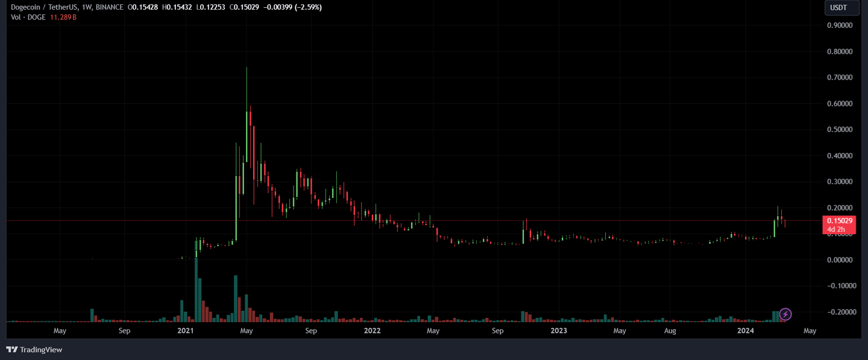Click the purple lightning bolt icon on the chart
Screen dimensions: 868x360
[x=785, y=314]
